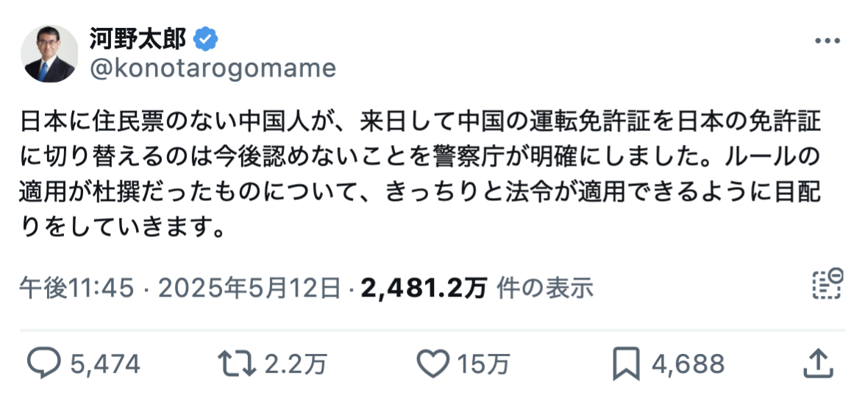Bookmark the post with bookmark icon
The width and height of the screenshot is (868, 393).
pos(626,364)
